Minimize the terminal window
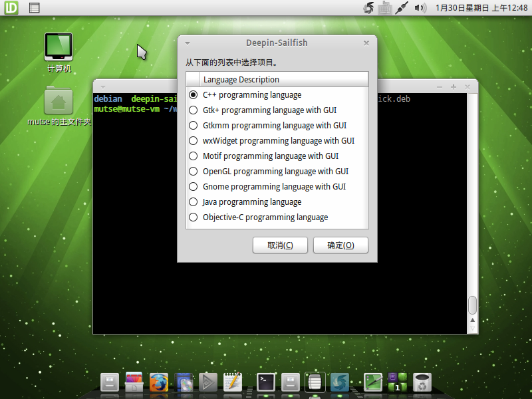Screen dimensions: 532x399 click(440, 87)
